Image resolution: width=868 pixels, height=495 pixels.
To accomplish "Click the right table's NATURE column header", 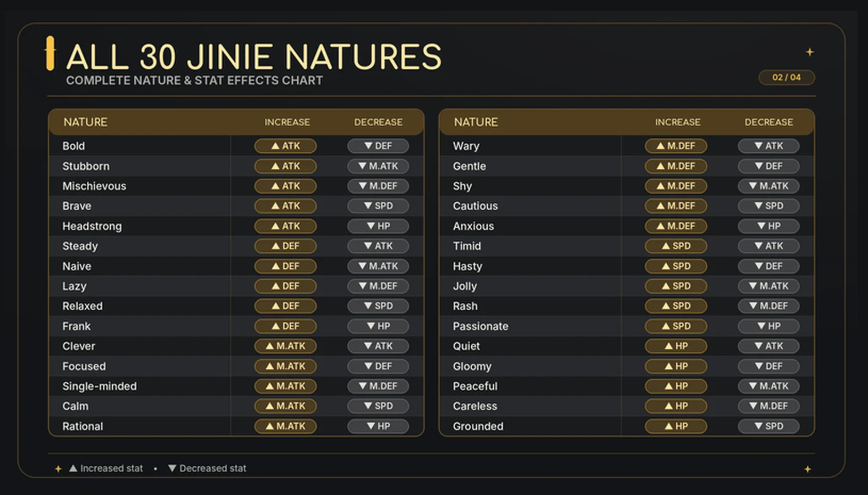I will [x=476, y=122].
